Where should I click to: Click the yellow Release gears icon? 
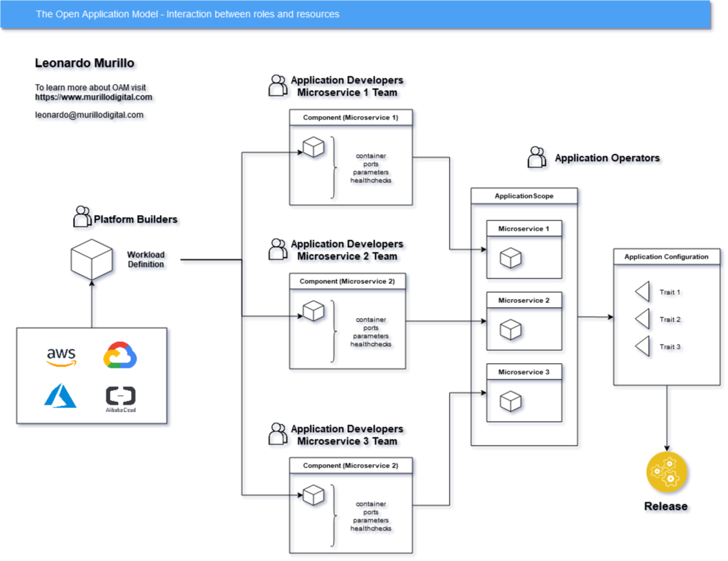coord(667,472)
